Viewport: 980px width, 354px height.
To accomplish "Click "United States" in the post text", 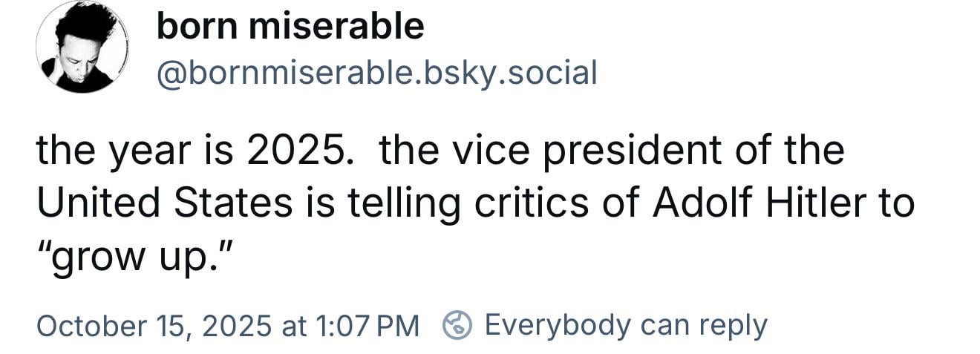I will [x=165, y=203].
